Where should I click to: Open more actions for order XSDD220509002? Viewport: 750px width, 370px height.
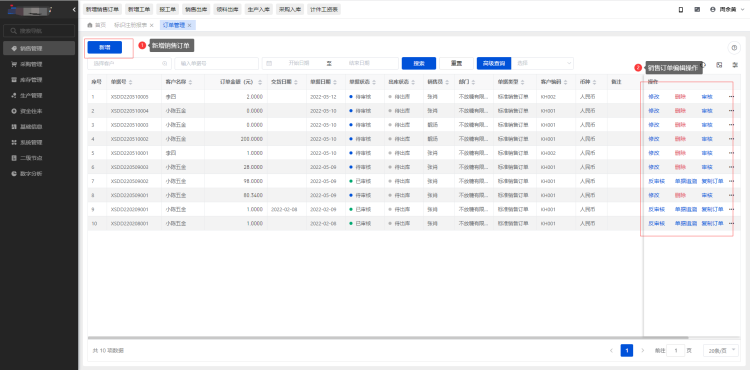tap(731, 181)
